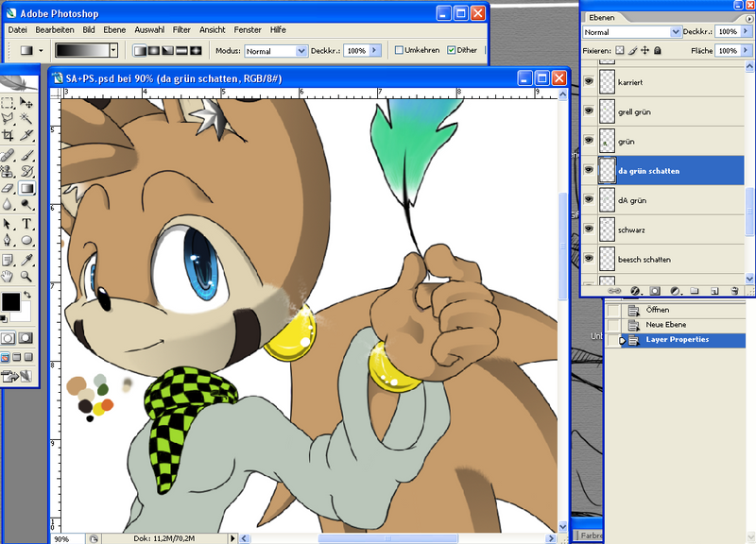This screenshot has width=756, height=544.
Task: Choose the linear gradient style button
Action: [140, 50]
